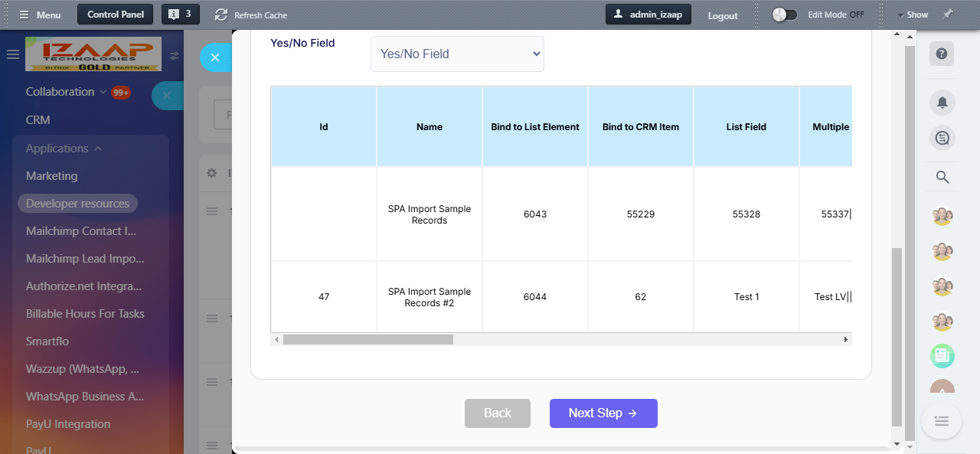This screenshot has width=980, height=454.
Task: Open the bottom-right list menu button
Action: 942,420
